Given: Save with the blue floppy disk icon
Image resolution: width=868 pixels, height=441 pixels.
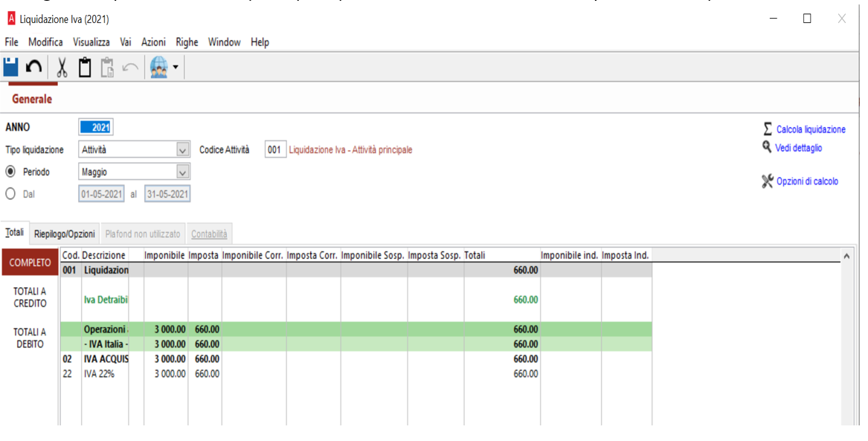Looking at the screenshot, I should pos(10,67).
